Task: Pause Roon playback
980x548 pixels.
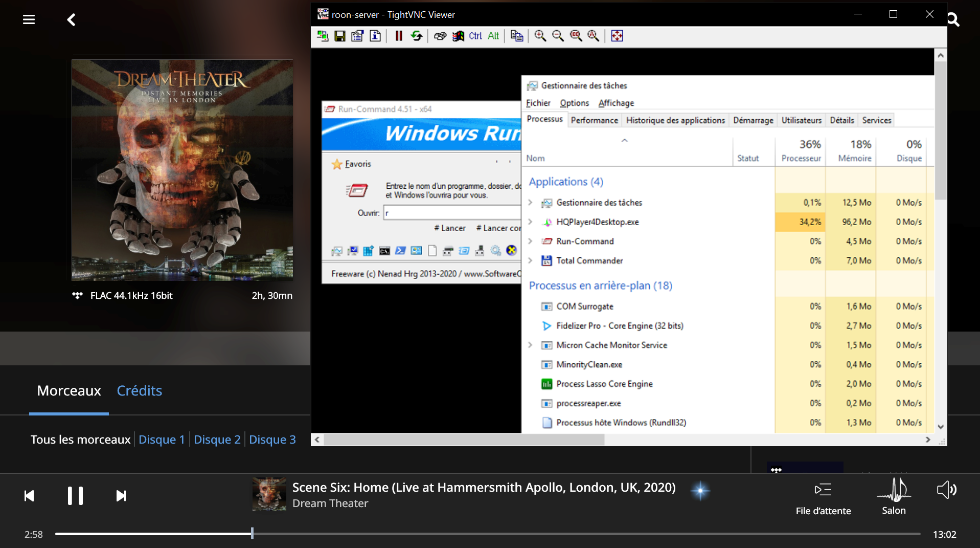Action: point(75,496)
